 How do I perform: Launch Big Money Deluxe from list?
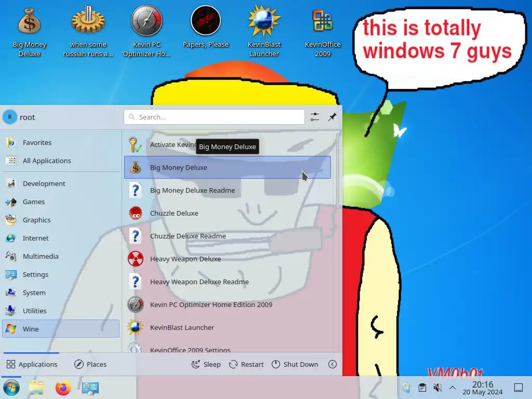coord(228,167)
